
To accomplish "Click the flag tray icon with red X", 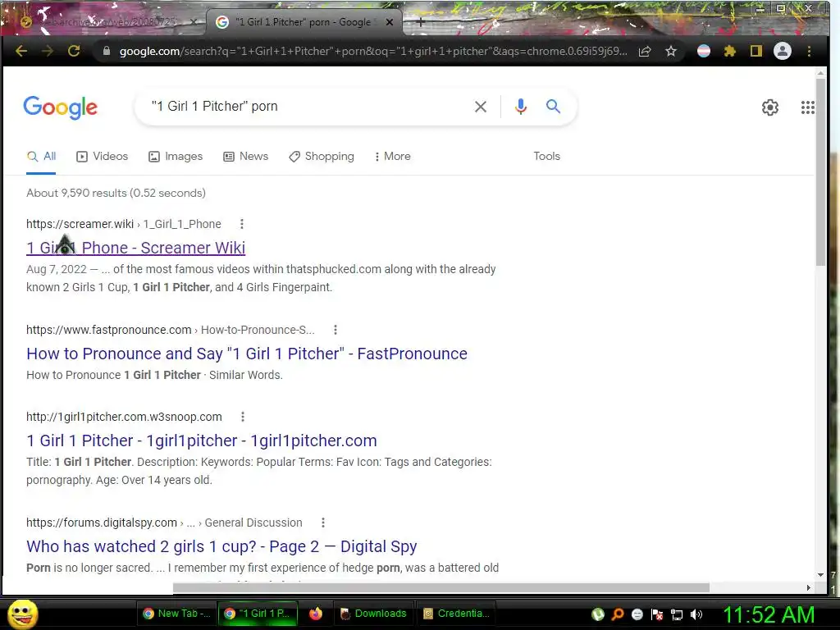I will pos(657,614).
